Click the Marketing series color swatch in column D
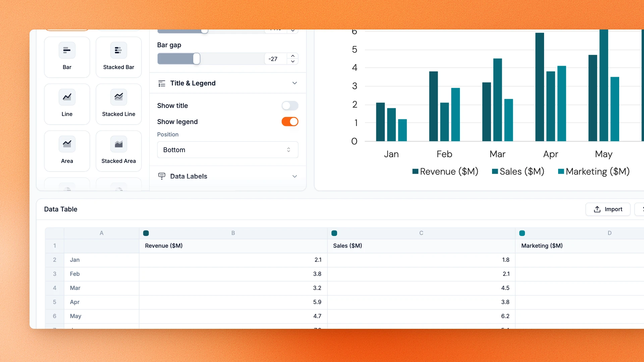644x362 pixels. 522,233
